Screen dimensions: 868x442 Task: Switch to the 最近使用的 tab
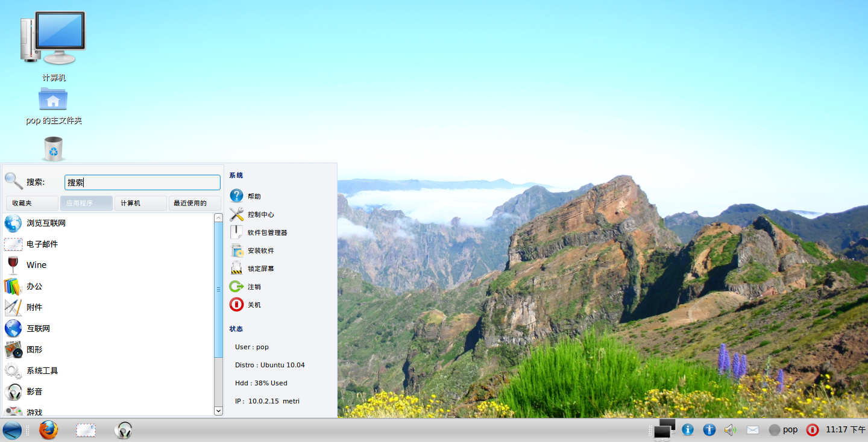pos(195,203)
